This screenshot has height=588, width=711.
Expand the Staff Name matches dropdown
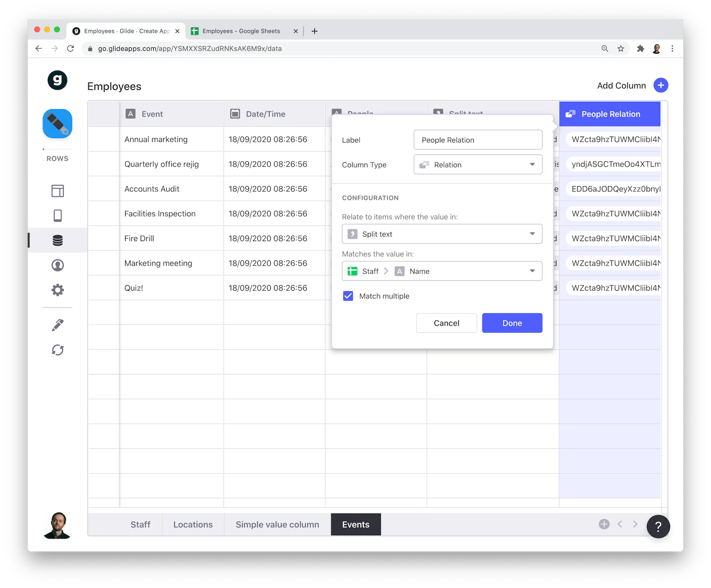coord(532,271)
